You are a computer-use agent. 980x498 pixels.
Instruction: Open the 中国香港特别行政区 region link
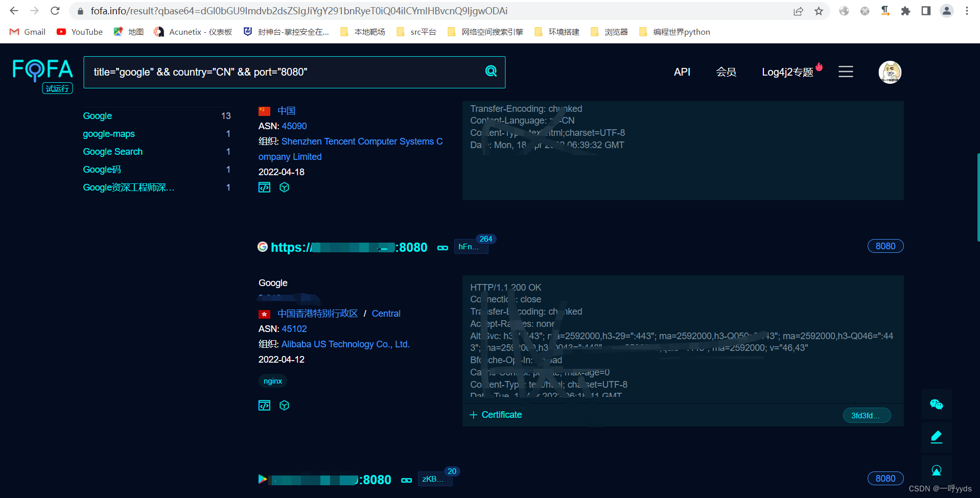coord(317,314)
